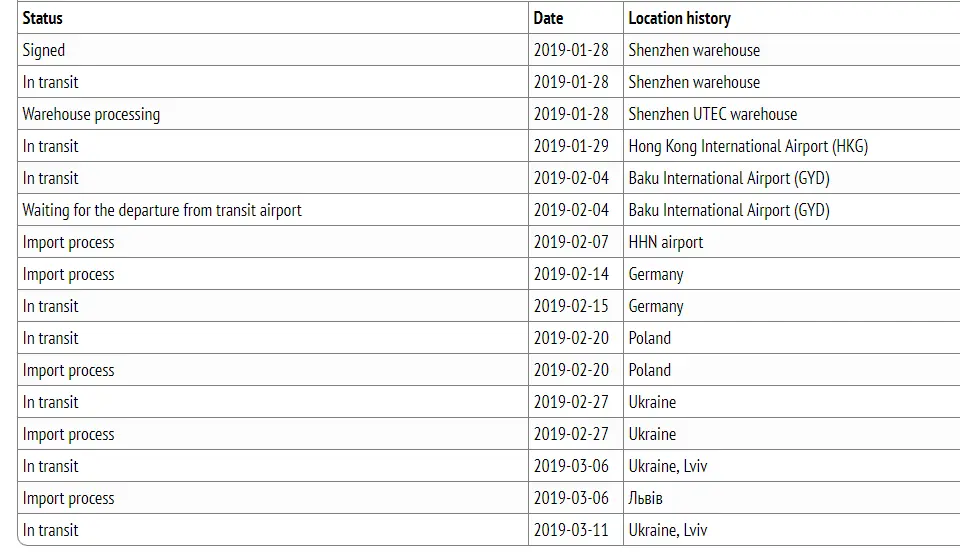Click the Warehouse processing status cell

273,114
